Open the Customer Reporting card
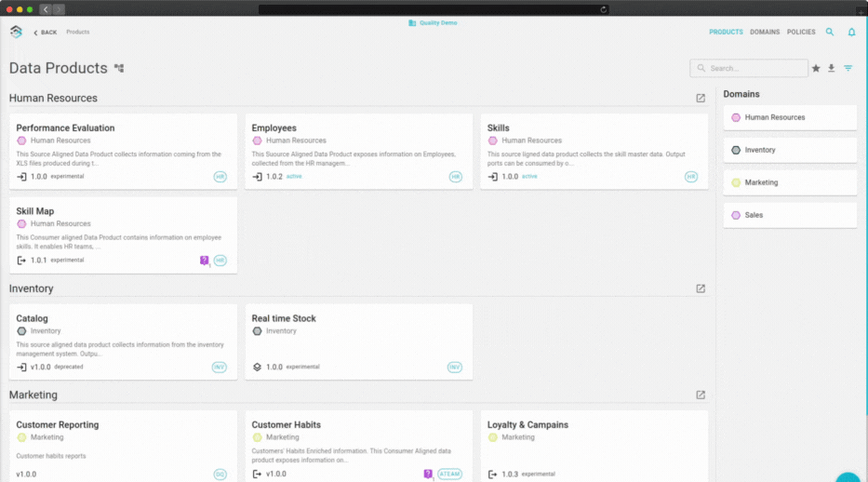 click(x=123, y=446)
